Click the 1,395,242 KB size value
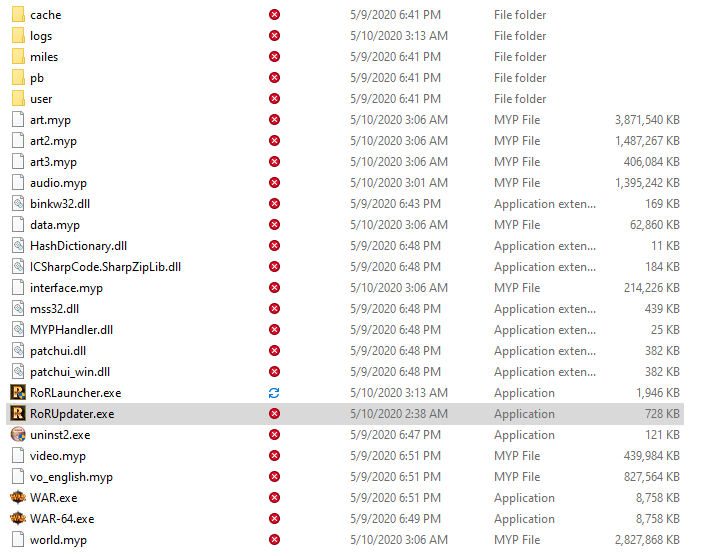Image resolution: width=720 pixels, height=556 pixels. pyautogui.click(x=647, y=183)
